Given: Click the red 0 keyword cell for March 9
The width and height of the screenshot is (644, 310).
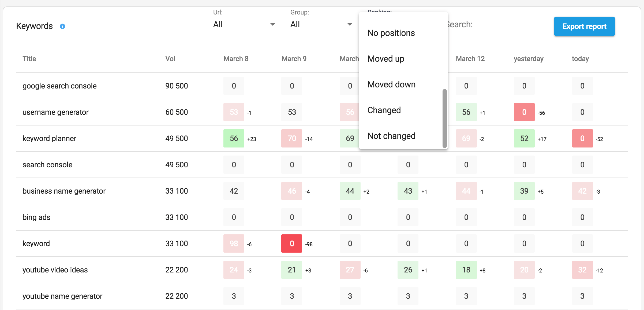Looking at the screenshot, I should 292,243.
